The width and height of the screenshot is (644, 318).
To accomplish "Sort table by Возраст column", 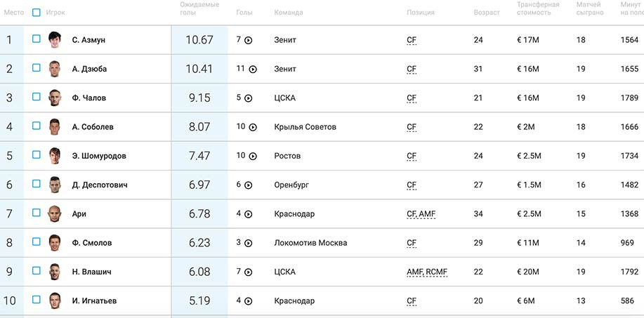I will click(x=487, y=13).
